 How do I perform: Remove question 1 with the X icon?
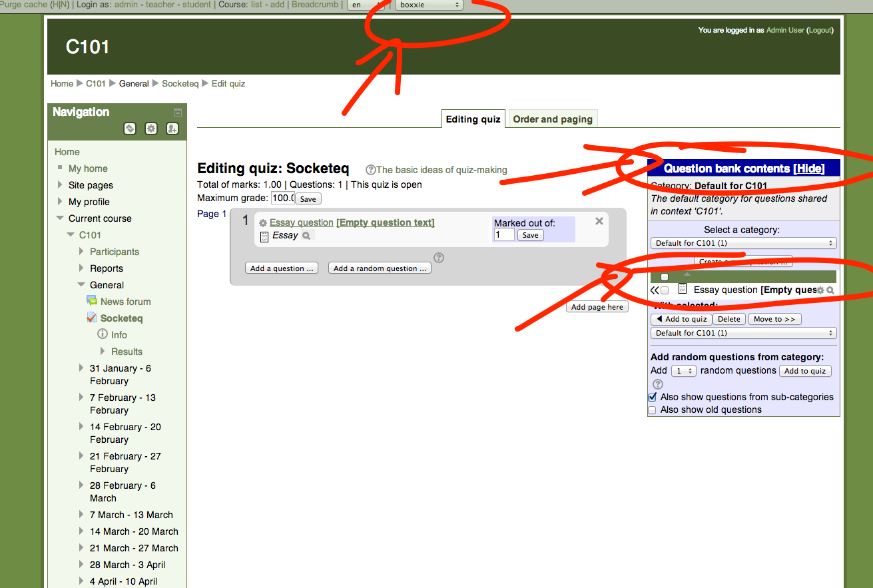599,221
